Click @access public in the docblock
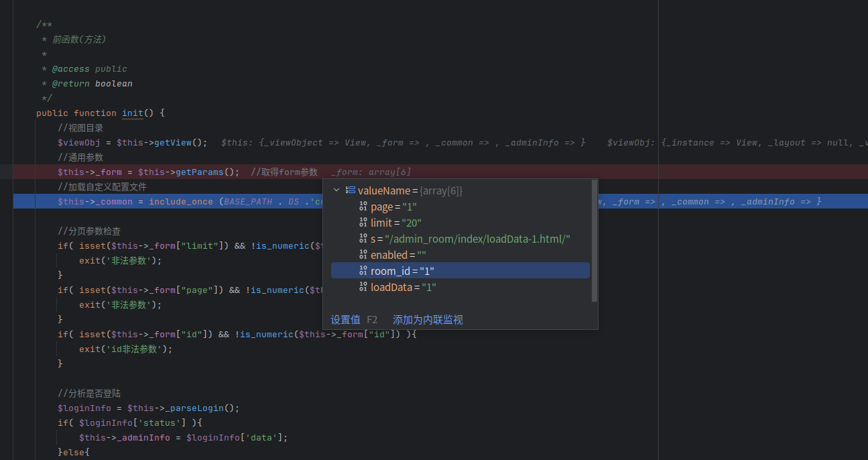The height and width of the screenshot is (460, 868). [90, 68]
